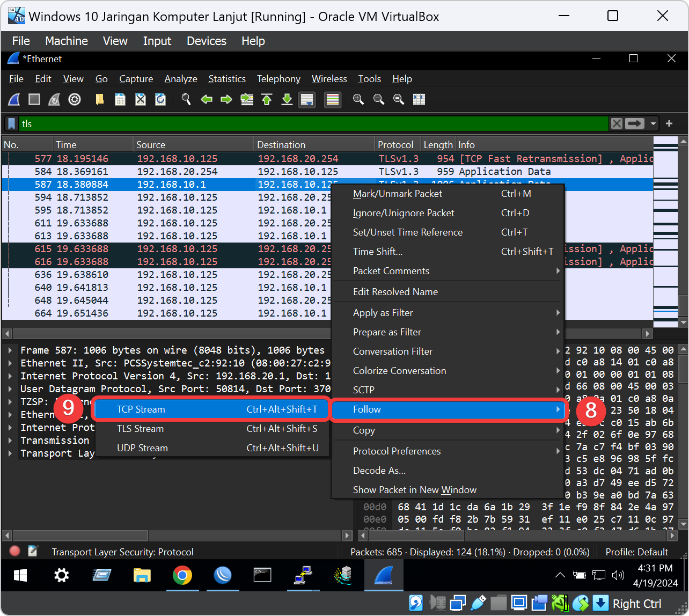Close this capture file icon
This screenshot has height=616, width=689.
(x=140, y=99)
